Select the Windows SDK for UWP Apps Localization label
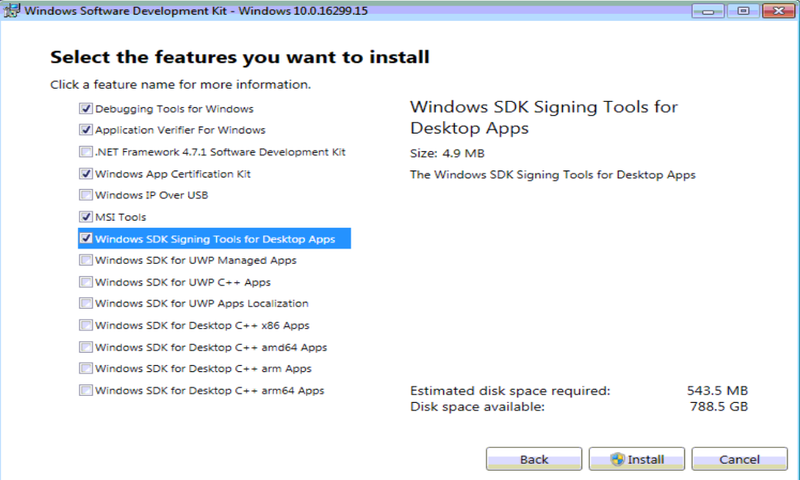 click(202, 304)
